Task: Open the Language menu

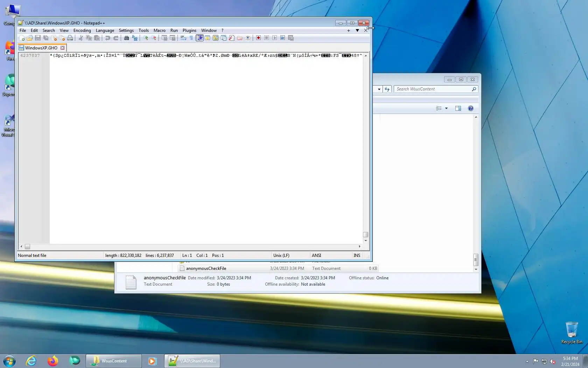Action: click(105, 30)
